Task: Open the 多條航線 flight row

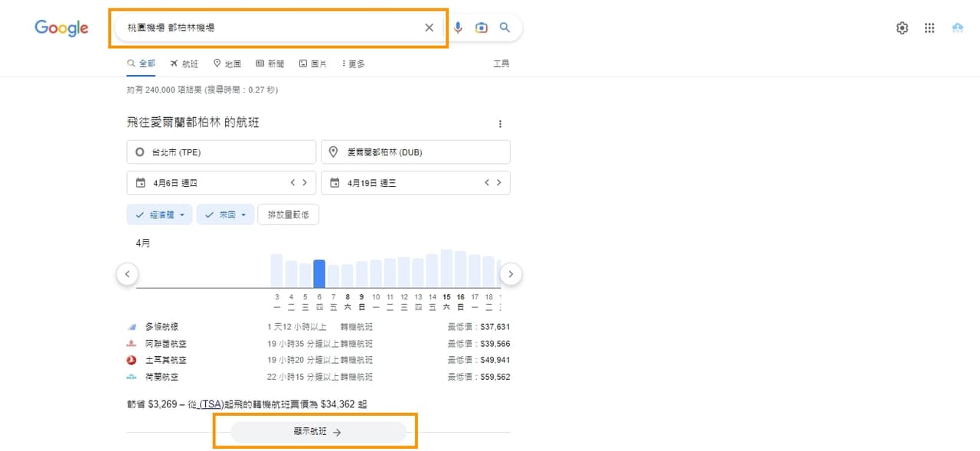Action: 318,326
